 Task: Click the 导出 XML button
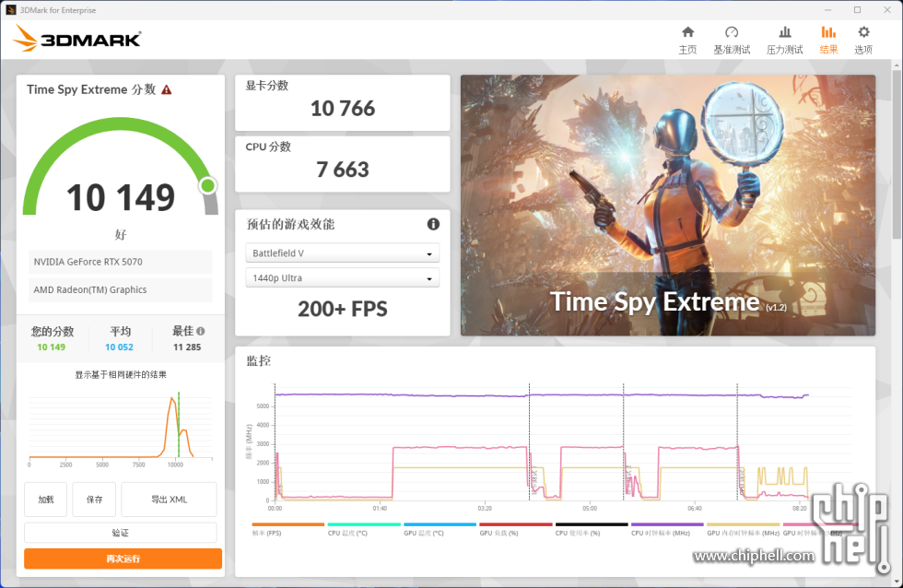point(169,500)
